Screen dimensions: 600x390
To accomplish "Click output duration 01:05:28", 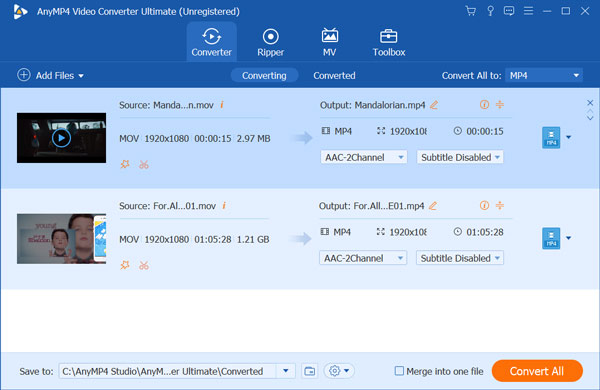I will tap(485, 232).
